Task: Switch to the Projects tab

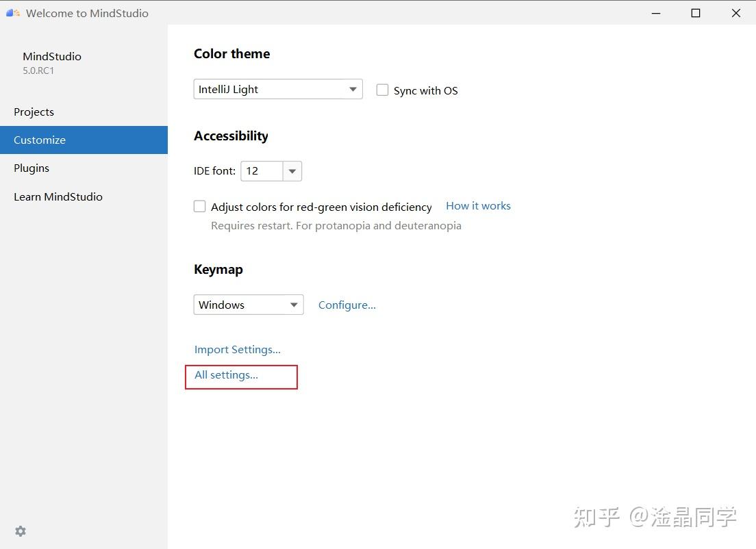Action: (34, 112)
